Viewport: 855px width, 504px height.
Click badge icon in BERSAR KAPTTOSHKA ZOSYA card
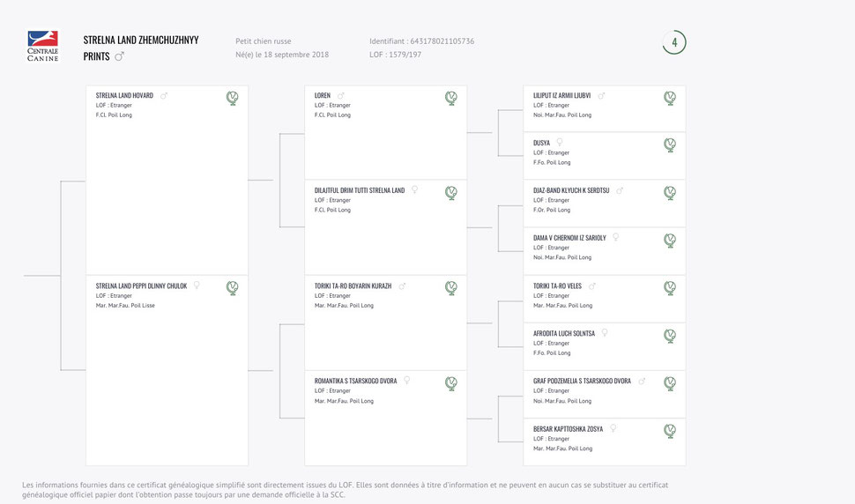coord(670,431)
